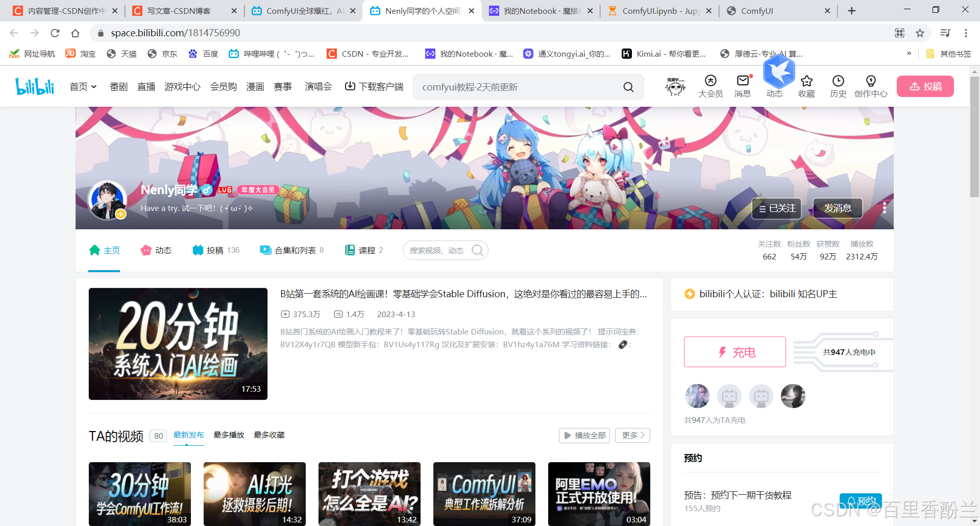The width and height of the screenshot is (980, 526).
Task: Click Nenly同学 profile avatar picture
Action: pos(107,200)
